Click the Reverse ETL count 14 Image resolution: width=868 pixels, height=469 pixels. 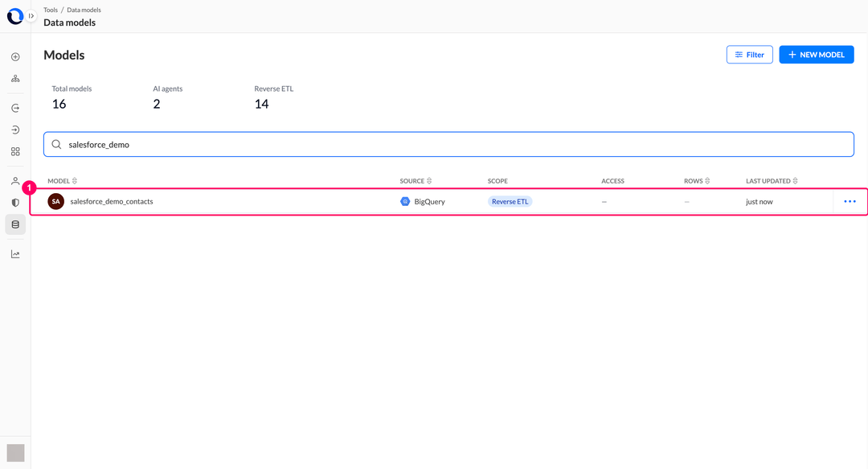pos(262,105)
